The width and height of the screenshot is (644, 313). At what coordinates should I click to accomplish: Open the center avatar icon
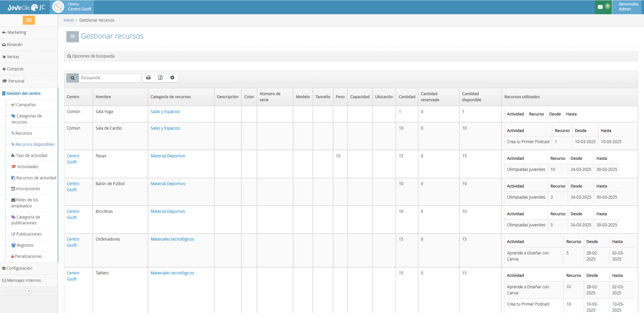coord(58,7)
